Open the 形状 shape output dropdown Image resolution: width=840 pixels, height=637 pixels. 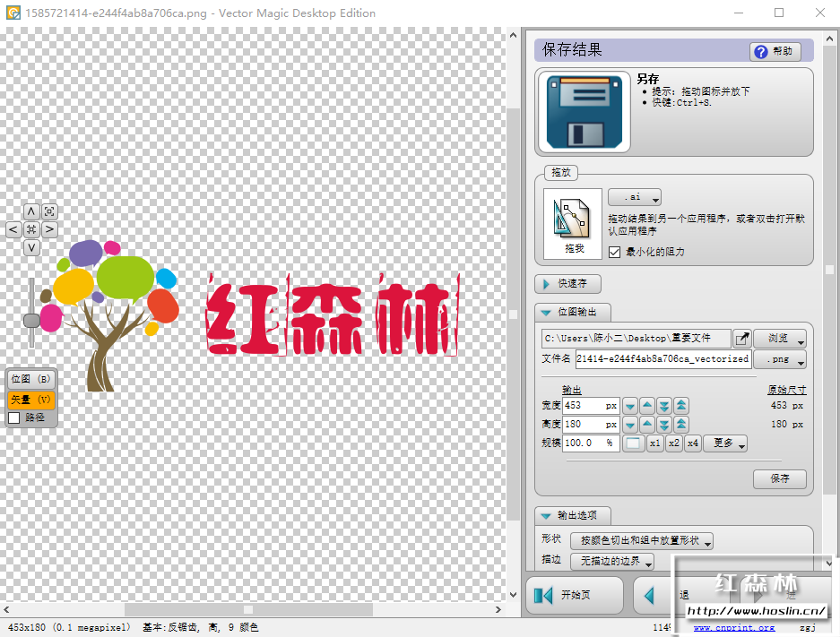(641, 541)
